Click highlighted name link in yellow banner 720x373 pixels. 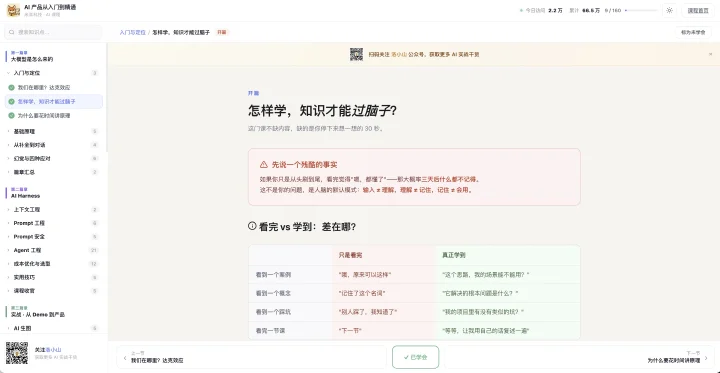[x=399, y=54]
